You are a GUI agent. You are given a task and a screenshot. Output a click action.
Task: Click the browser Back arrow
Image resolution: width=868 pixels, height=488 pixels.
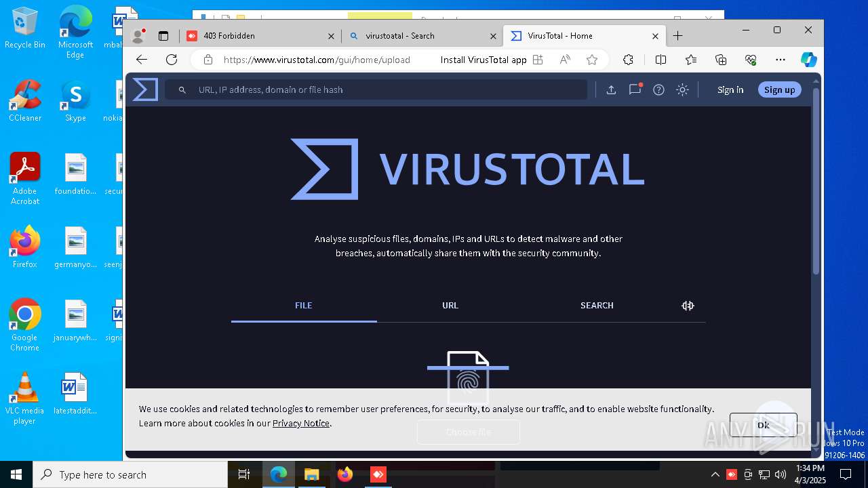142,60
